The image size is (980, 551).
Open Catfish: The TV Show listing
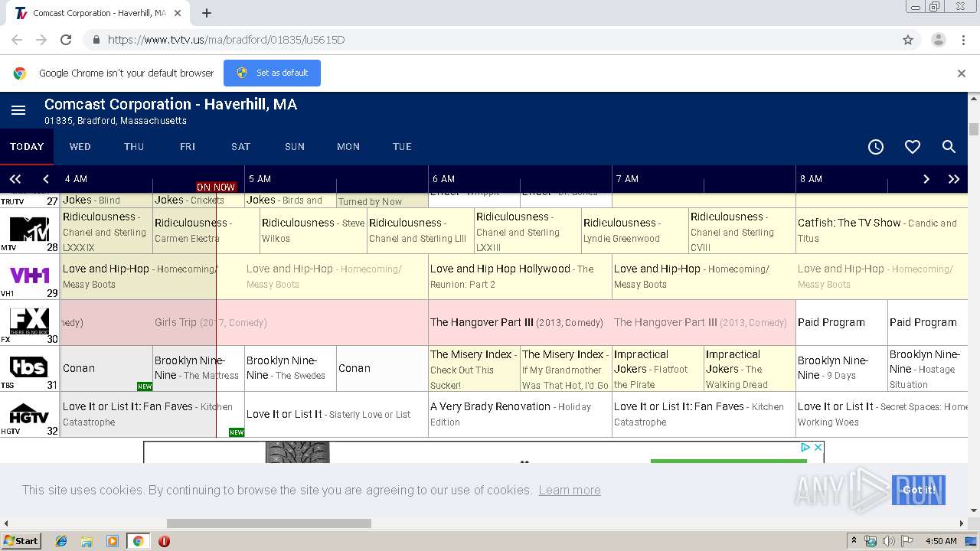pyautogui.click(x=882, y=230)
